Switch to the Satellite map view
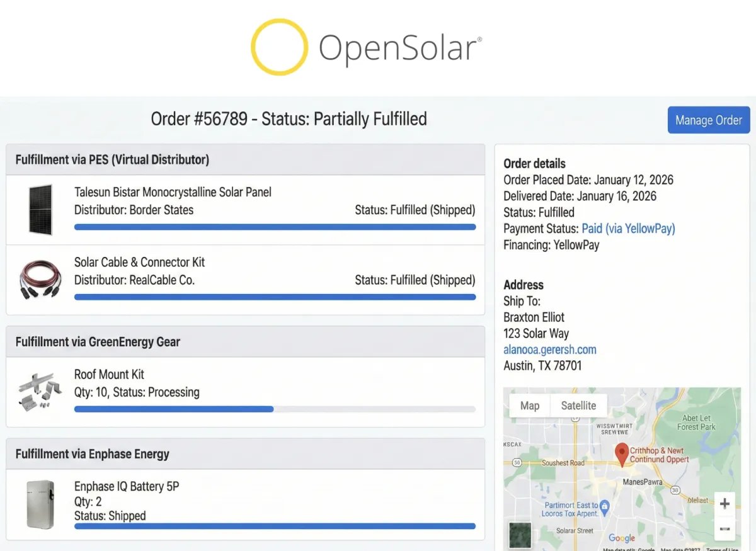Image resolution: width=756 pixels, height=551 pixels. [x=578, y=406]
